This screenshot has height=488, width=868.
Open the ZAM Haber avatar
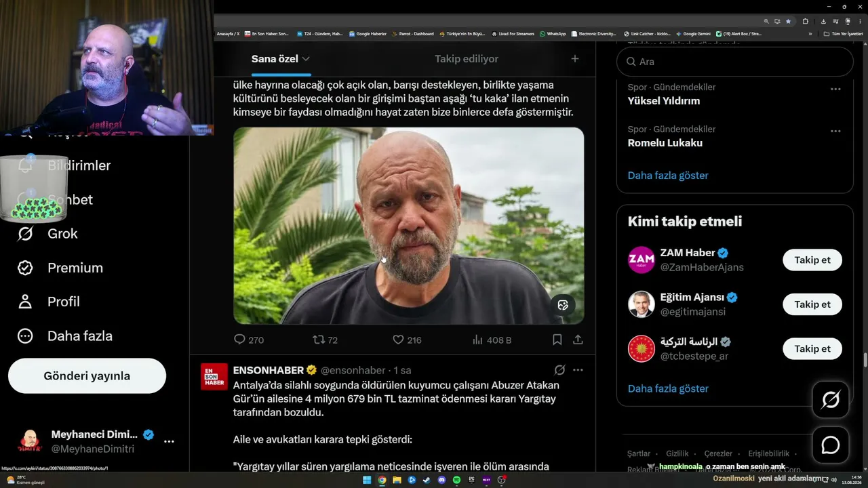[x=642, y=260]
